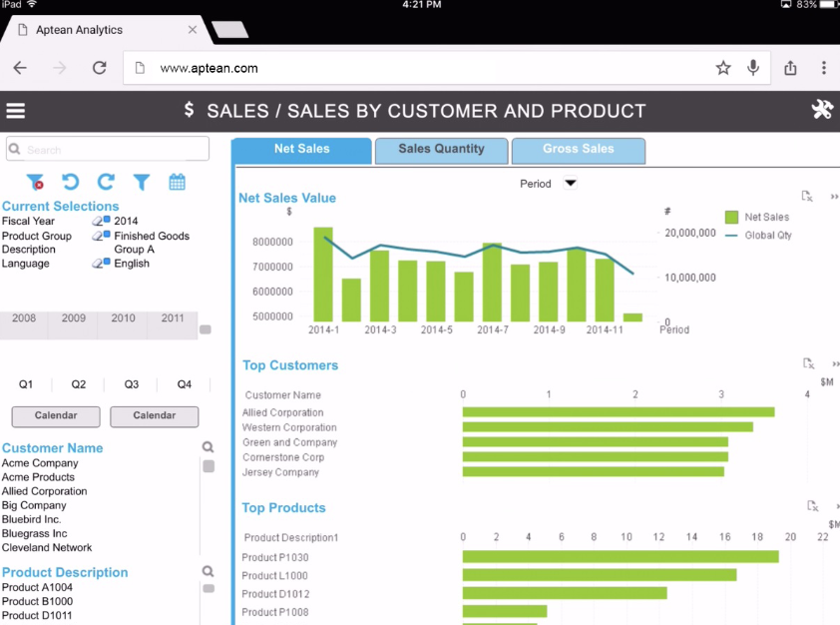The width and height of the screenshot is (840, 625).
Task: Open the calendar icon in the toolbar
Action: click(177, 182)
